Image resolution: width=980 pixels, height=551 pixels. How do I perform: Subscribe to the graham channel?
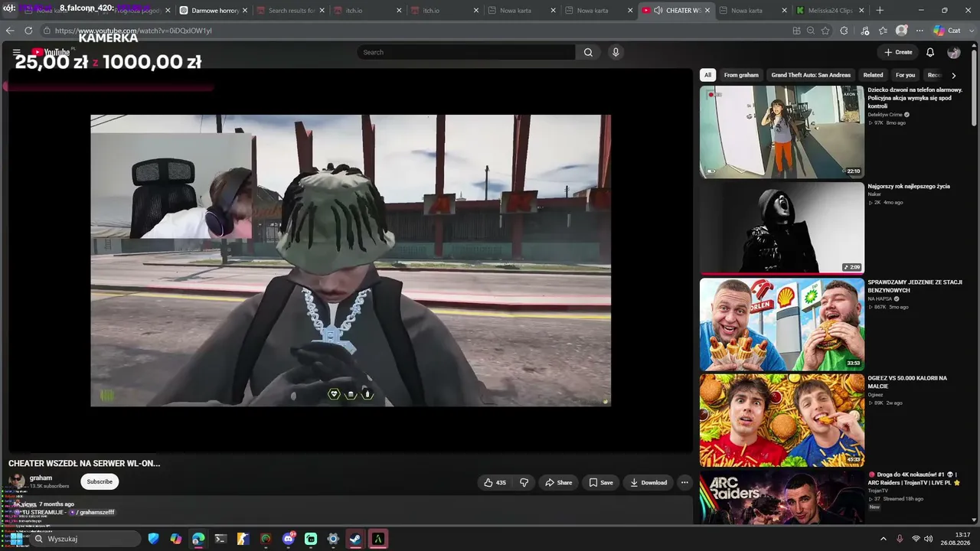tap(100, 481)
